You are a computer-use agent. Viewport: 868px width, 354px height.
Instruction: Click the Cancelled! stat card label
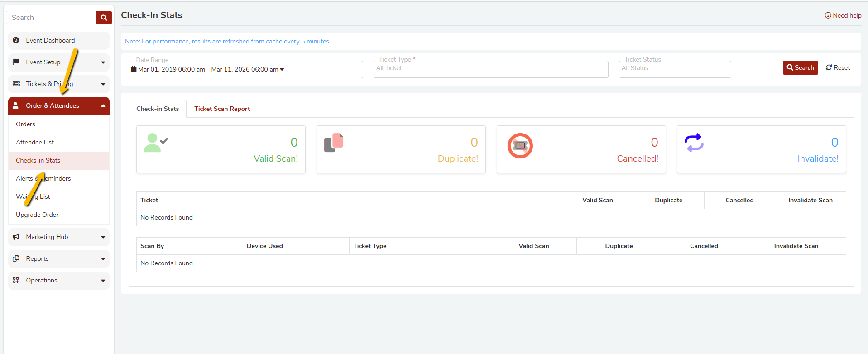click(x=638, y=158)
